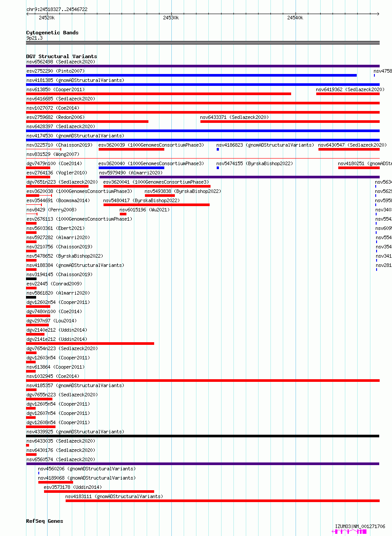Screen dimensions: 392x536
Task: Select the DGV Structural Variants track title
Action: pos(62,56)
